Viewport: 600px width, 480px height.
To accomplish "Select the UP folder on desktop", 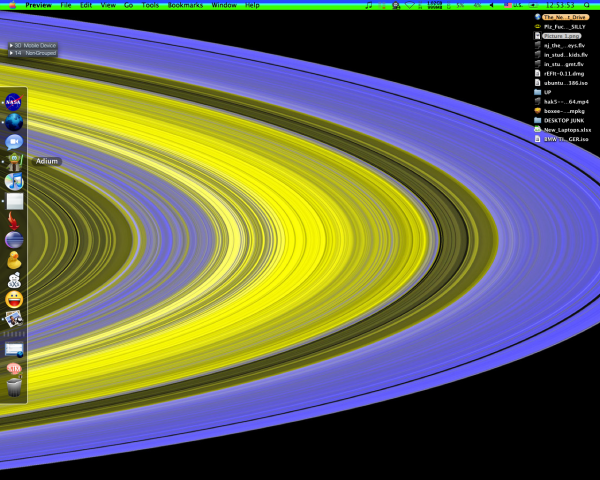I will coord(543,92).
